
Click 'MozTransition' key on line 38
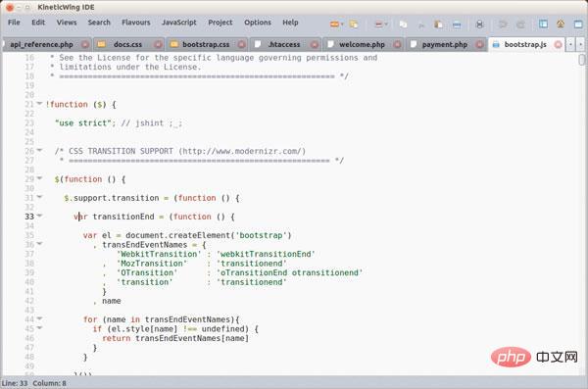(152, 264)
